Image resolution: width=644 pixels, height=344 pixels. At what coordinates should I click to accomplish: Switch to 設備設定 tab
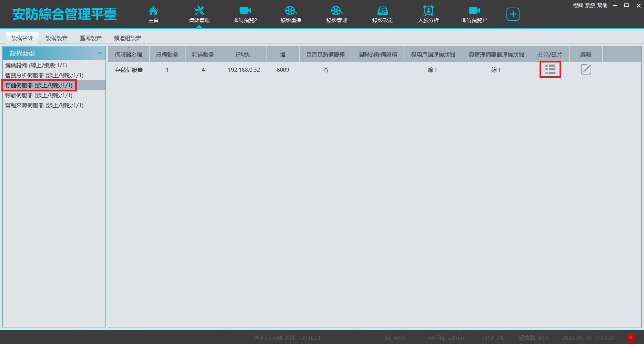pyautogui.click(x=57, y=38)
